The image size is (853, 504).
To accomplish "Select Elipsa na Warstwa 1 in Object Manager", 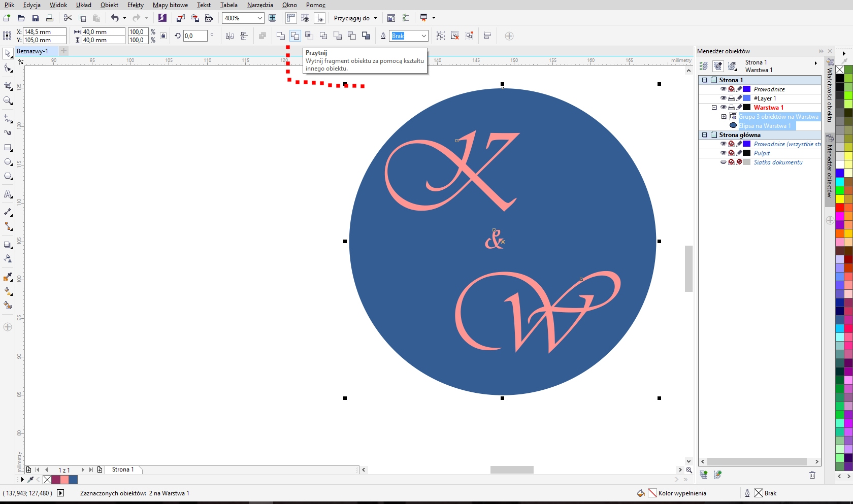I will click(x=764, y=126).
